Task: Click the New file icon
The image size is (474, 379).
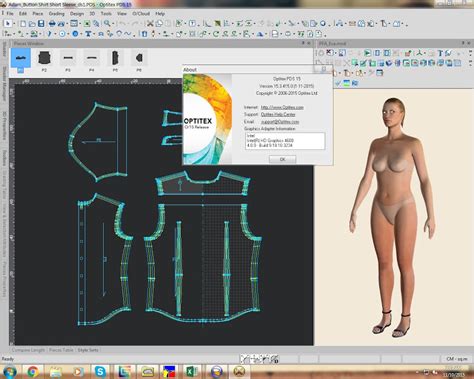Action: (x=23, y=23)
